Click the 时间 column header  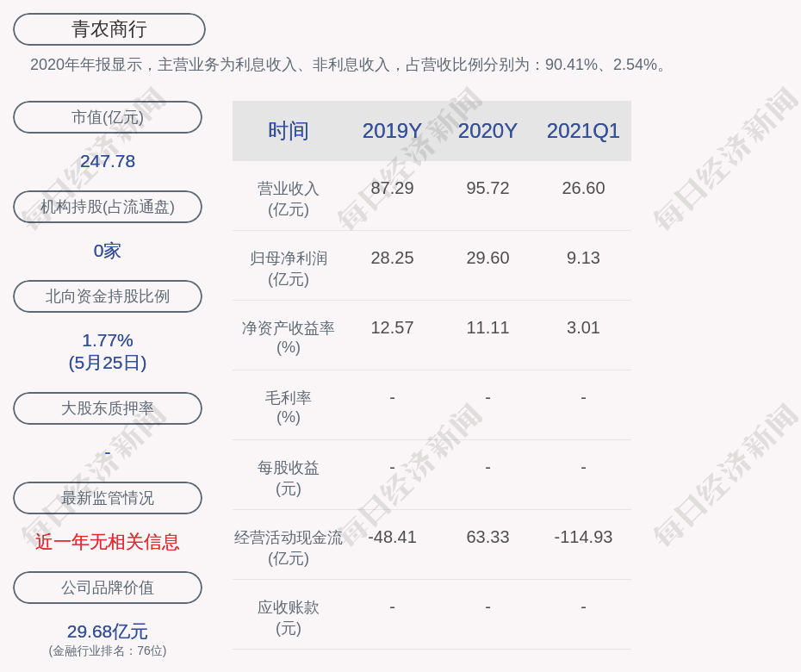pyautogui.click(x=289, y=131)
